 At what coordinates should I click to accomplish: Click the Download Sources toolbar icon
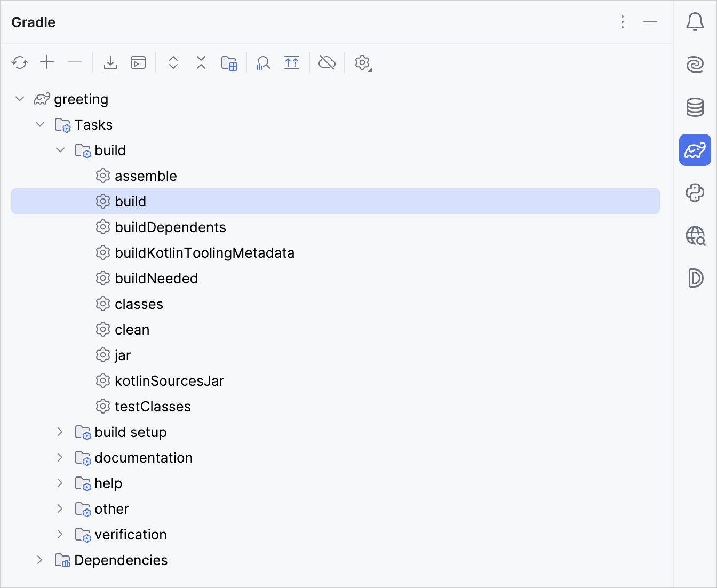coord(110,63)
